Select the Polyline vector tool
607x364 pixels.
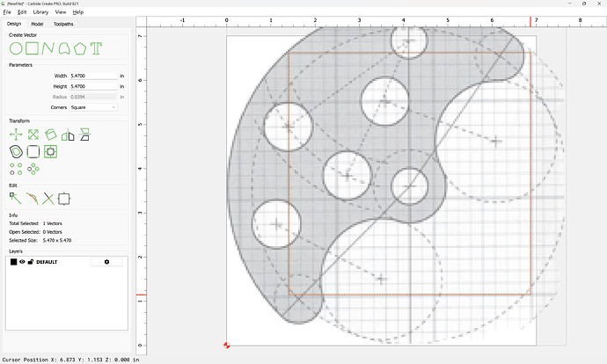click(x=48, y=48)
